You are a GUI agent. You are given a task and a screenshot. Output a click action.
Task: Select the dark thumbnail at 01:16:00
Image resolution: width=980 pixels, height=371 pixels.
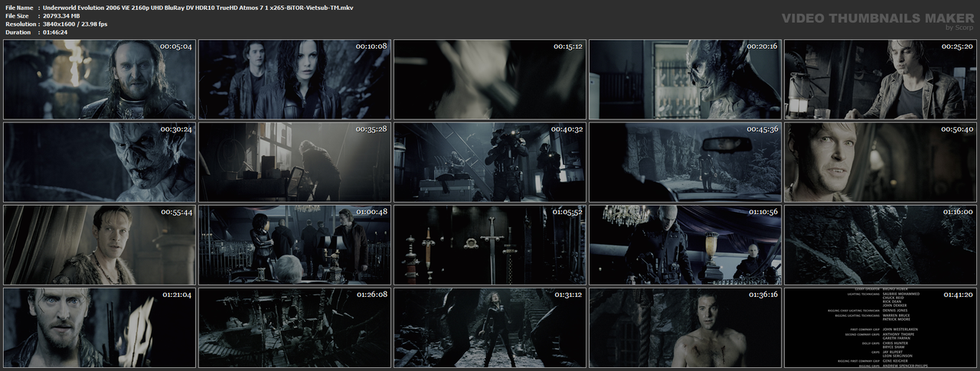tap(880, 245)
